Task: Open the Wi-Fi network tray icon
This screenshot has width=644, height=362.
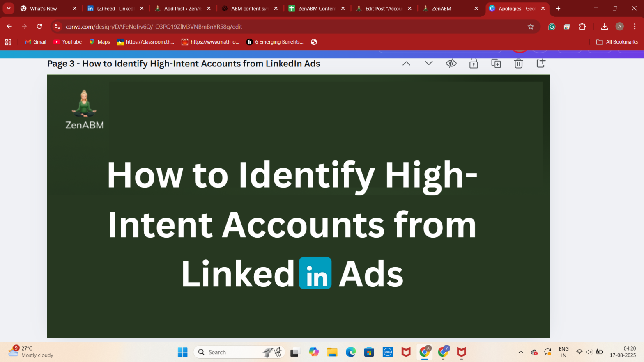Action: click(x=580, y=352)
